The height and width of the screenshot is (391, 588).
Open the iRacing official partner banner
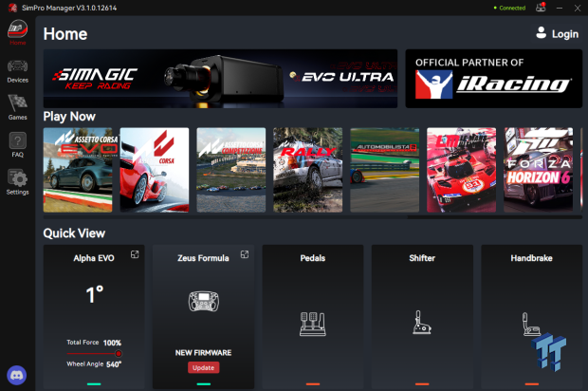click(x=494, y=79)
